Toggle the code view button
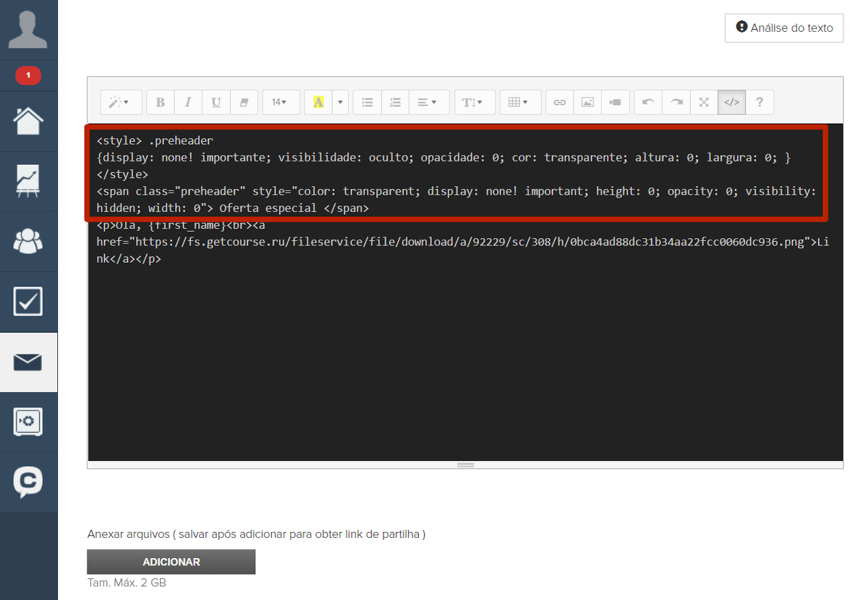 click(731, 103)
